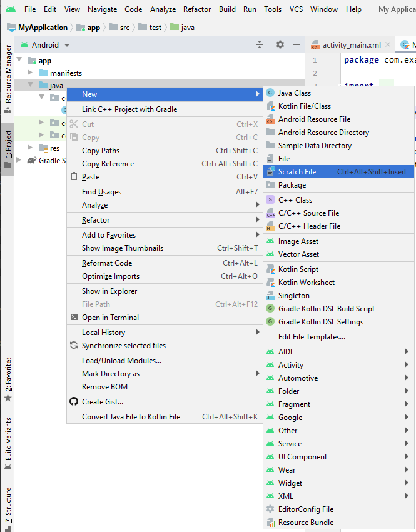416x532 pixels.
Task: Hide the Project tool window
Action: tap(297, 44)
